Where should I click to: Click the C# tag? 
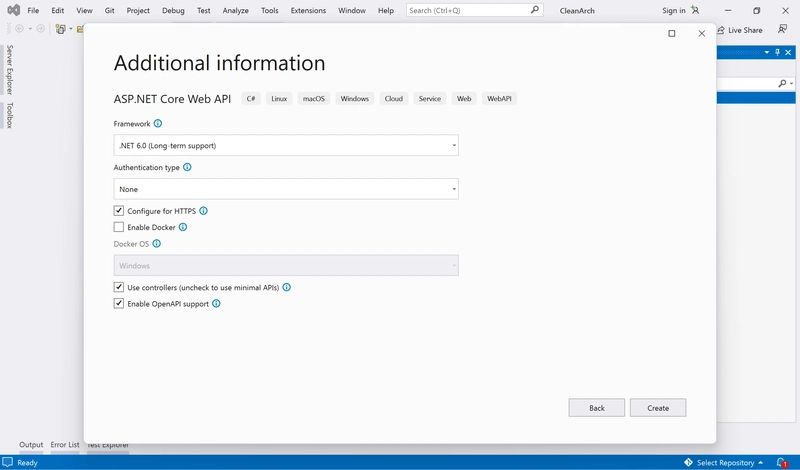click(x=251, y=98)
